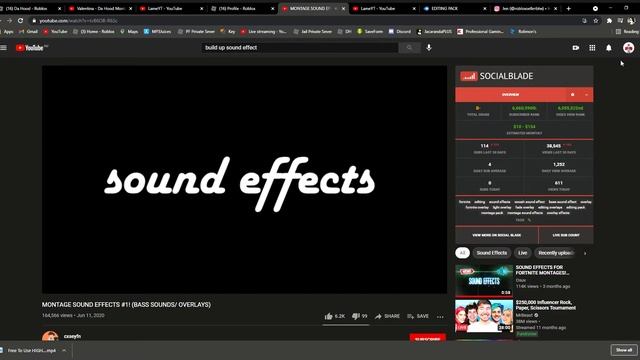Go to the YouTube home logo
This screenshot has width=640, height=360.
[31, 48]
